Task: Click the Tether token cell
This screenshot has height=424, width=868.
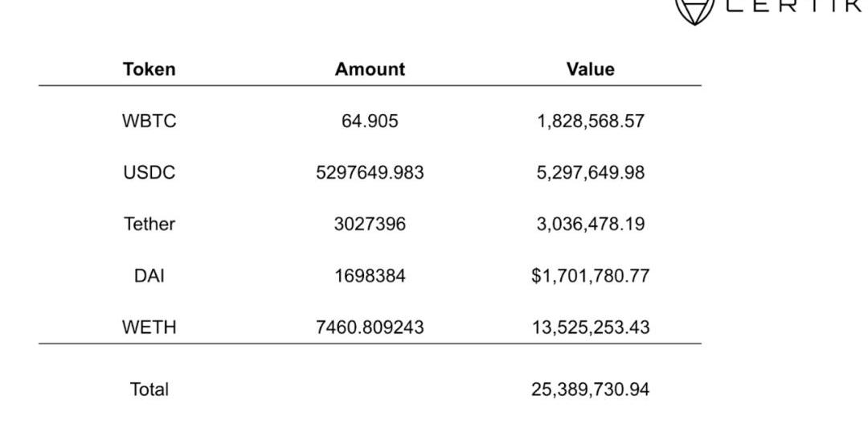Action: 149,224
